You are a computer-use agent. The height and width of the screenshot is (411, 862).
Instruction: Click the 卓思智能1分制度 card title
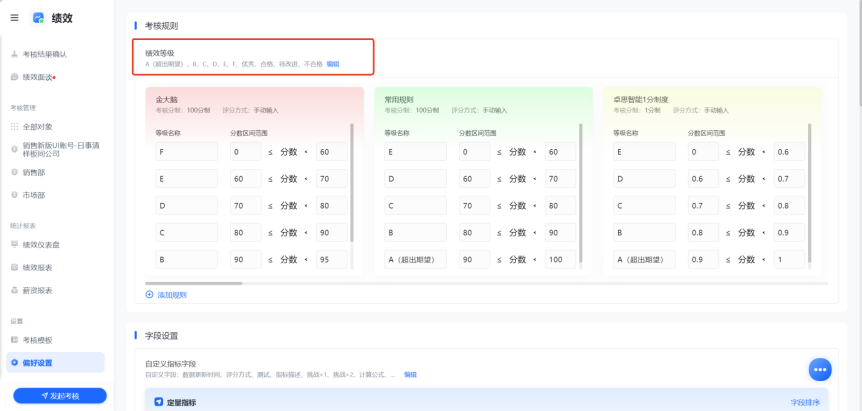[640, 100]
